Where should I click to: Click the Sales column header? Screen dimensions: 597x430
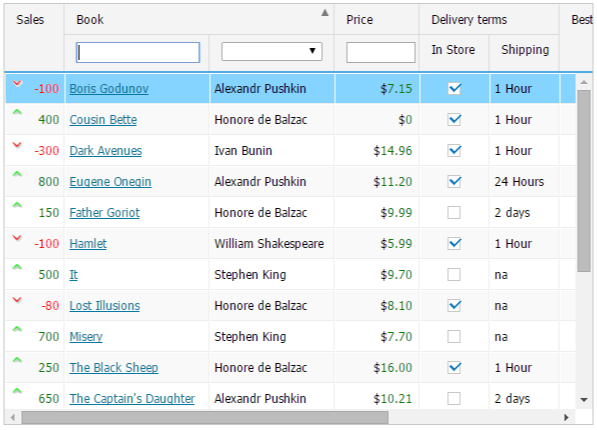click(30, 20)
